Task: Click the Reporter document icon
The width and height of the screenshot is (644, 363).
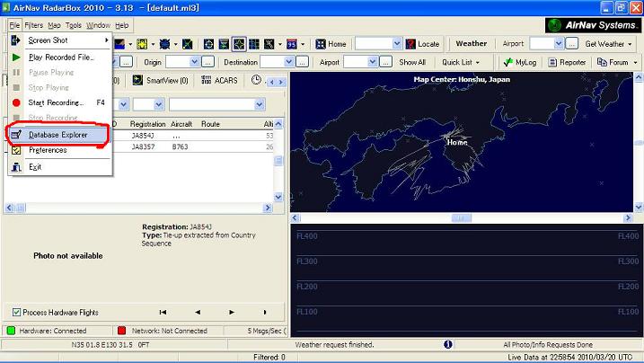Action: (x=552, y=62)
